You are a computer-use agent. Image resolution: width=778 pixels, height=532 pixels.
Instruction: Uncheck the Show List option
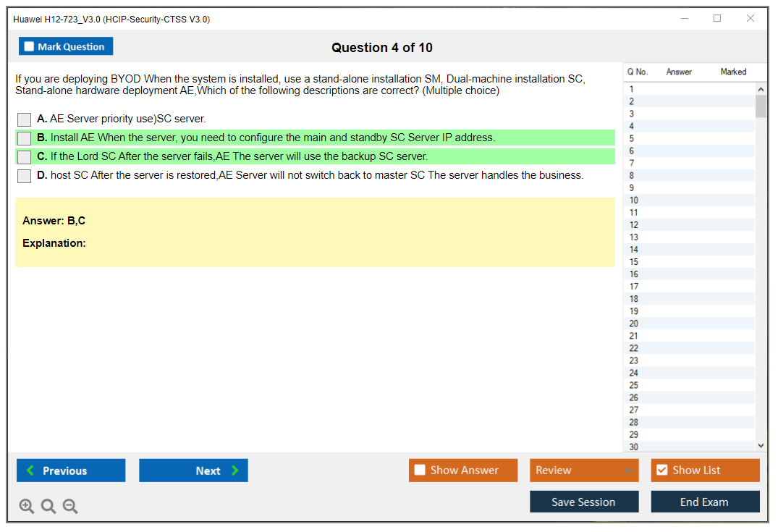pyautogui.click(x=661, y=470)
